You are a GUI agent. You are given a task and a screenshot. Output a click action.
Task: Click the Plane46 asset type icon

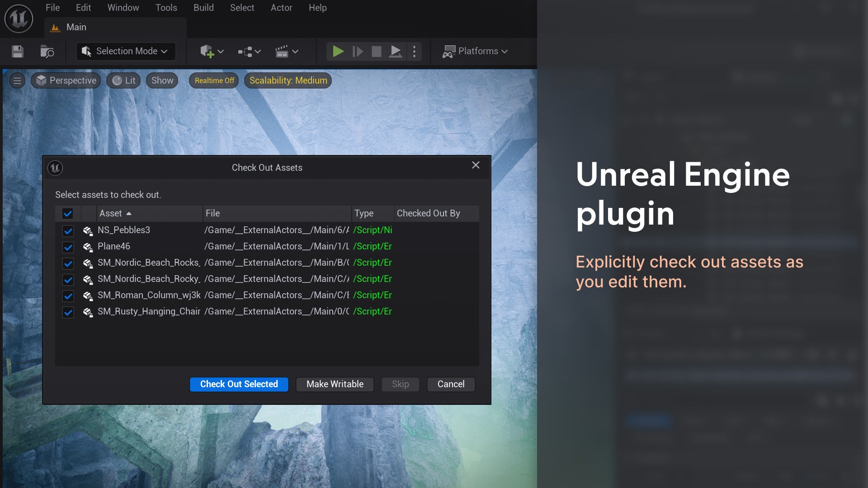(x=88, y=247)
